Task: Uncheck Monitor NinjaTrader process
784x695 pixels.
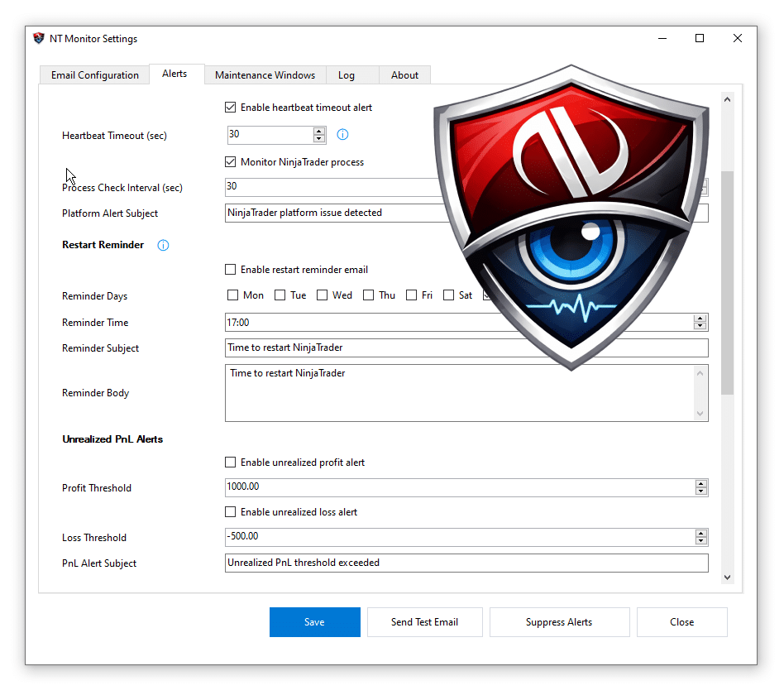Action: coord(230,161)
